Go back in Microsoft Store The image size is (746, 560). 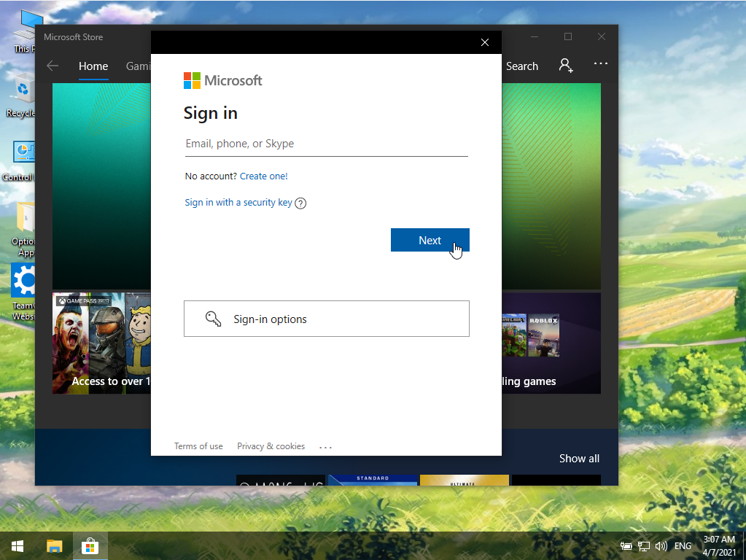[53, 66]
